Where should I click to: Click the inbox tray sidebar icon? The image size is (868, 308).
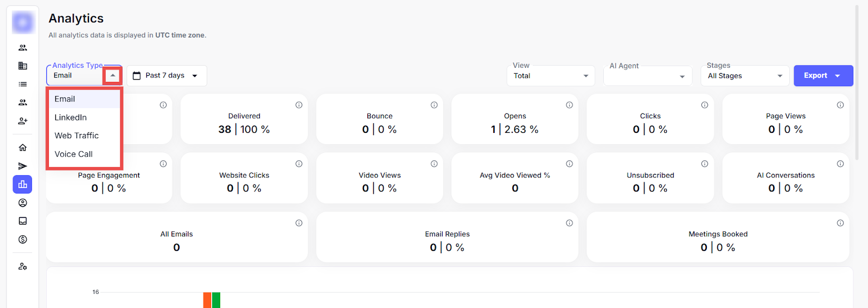23,221
